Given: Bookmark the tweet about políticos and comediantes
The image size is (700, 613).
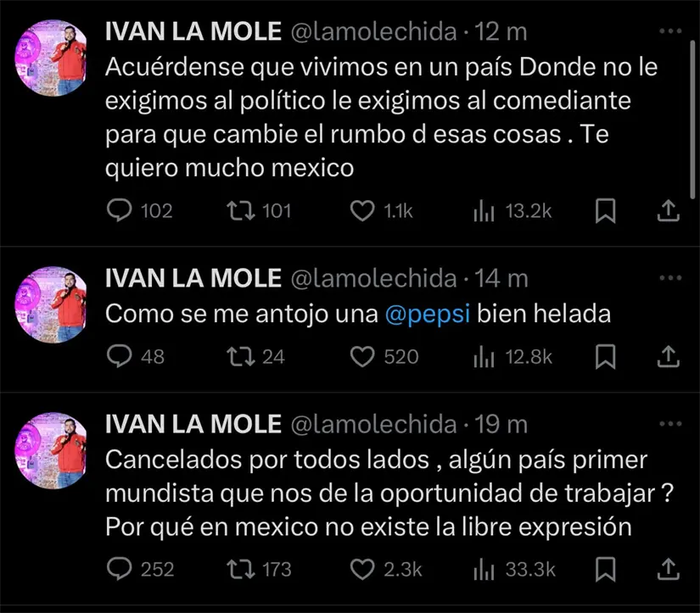Looking at the screenshot, I should pyautogui.click(x=605, y=211).
